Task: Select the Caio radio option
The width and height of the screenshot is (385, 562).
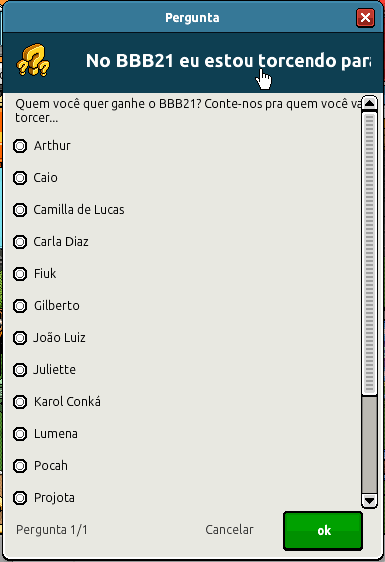Action: pyautogui.click(x=20, y=178)
